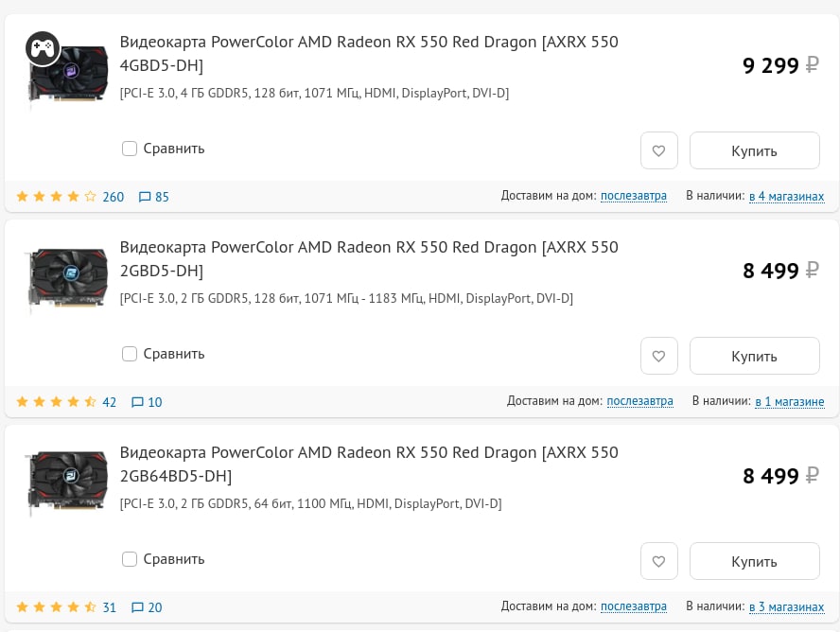
Task: Click the gamepad badge icon on the first product
Action: pos(43,49)
